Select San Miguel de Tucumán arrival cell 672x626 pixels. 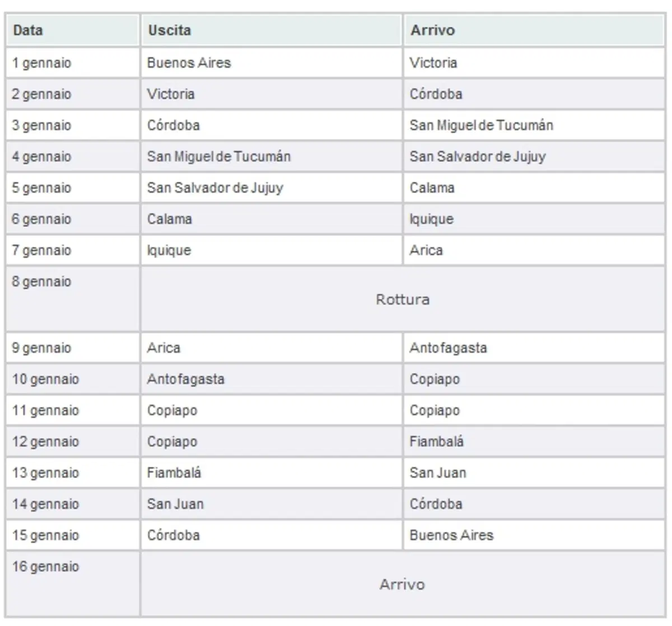(x=534, y=125)
